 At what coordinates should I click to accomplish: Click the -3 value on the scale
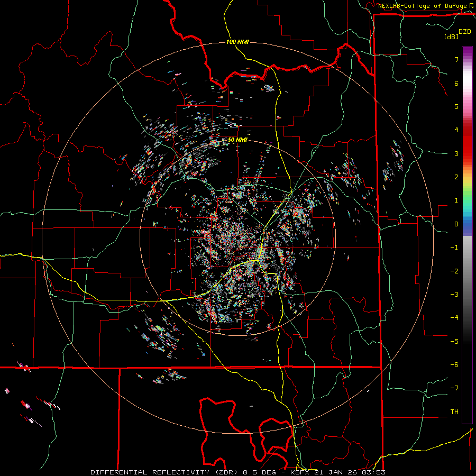454,295
